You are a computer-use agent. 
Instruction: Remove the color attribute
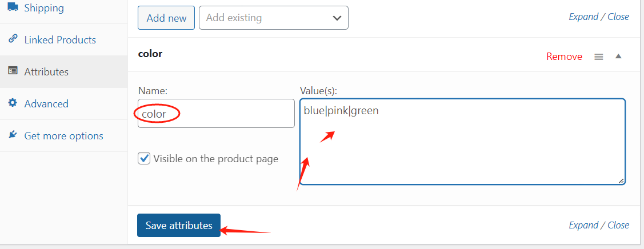tap(564, 57)
